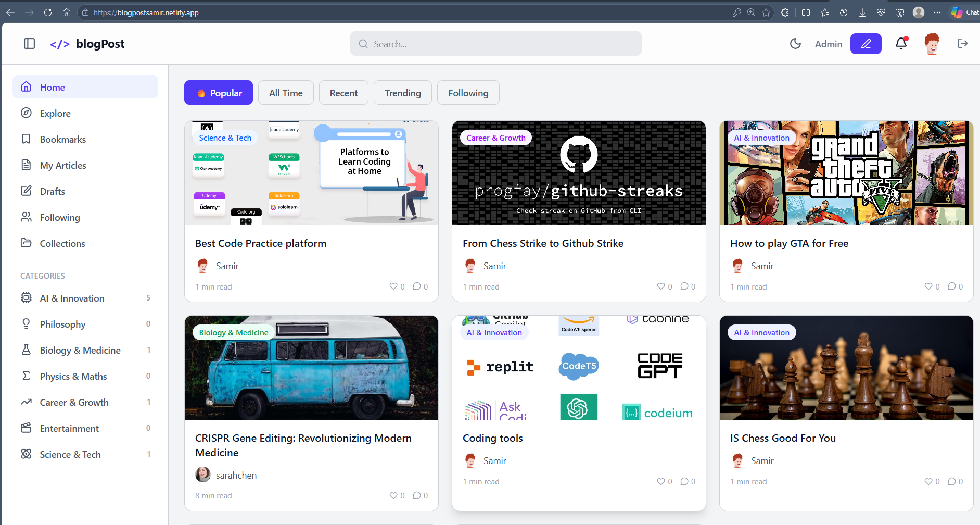Click Science & Tech tag on first card

pyautogui.click(x=225, y=137)
